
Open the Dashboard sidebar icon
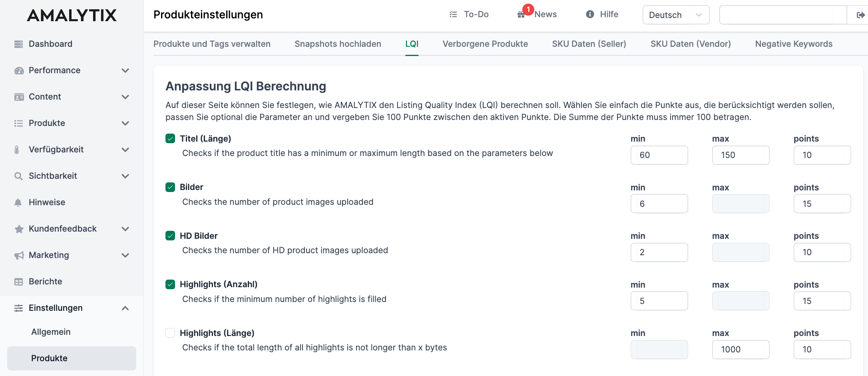(x=18, y=44)
